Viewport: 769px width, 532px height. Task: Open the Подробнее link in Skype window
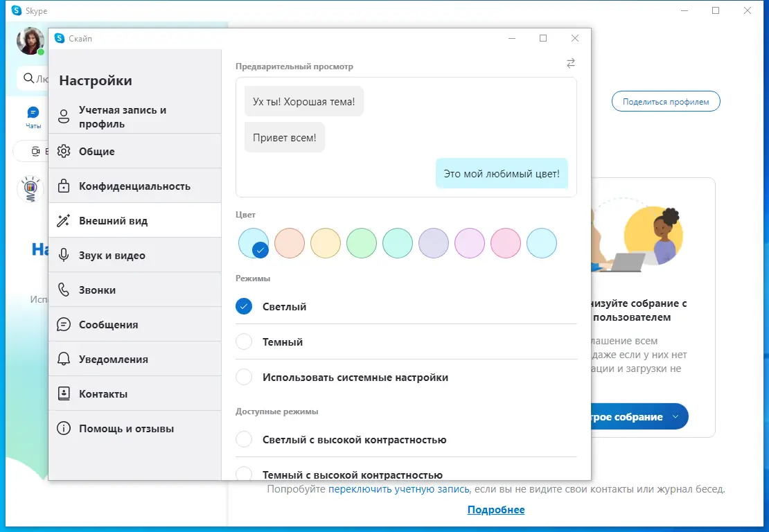[x=496, y=509]
